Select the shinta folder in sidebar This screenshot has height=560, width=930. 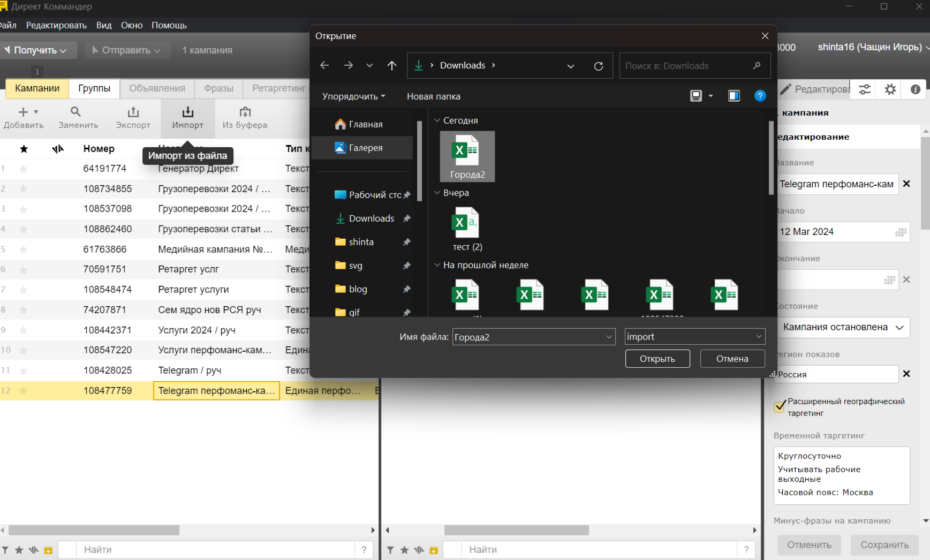click(x=362, y=242)
